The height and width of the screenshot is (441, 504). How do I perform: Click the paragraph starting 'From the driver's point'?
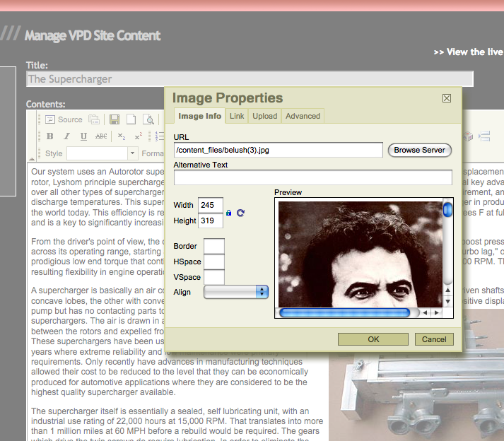pyautogui.click(x=98, y=257)
